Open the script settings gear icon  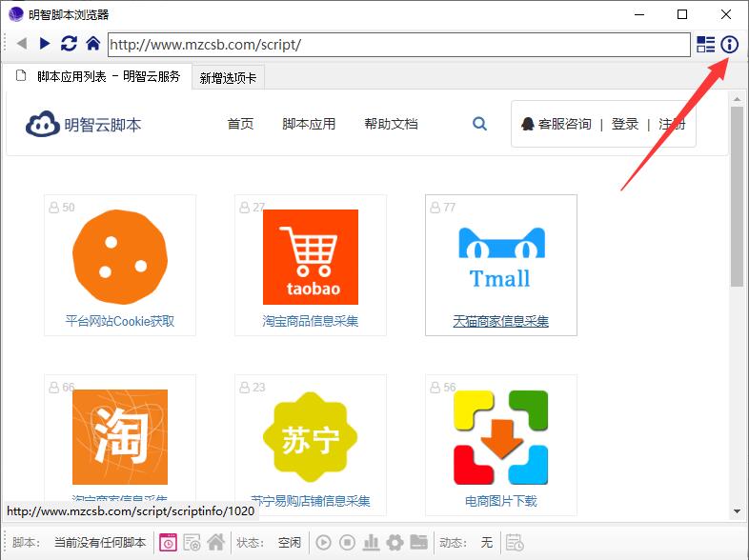pyautogui.click(x=395, y=542)
